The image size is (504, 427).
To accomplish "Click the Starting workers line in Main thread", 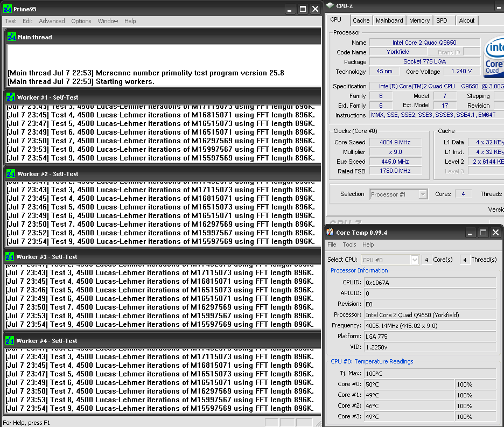I will coord(81,82).
